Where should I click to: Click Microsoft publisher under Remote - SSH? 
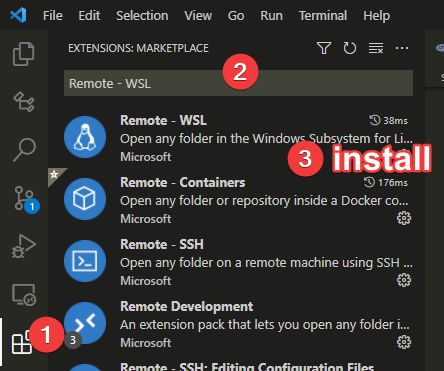click(x=146, y=281)
